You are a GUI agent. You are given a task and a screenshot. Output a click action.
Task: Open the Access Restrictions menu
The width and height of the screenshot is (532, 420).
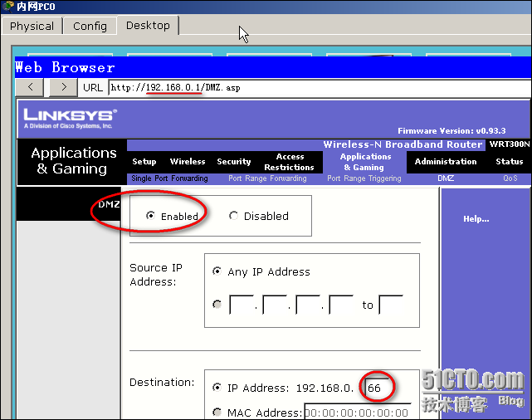click(x=289, y=162)
